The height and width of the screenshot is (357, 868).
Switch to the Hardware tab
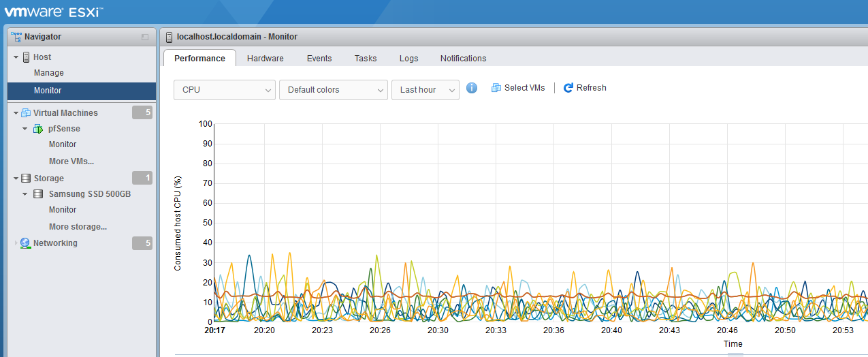[265, 59]
